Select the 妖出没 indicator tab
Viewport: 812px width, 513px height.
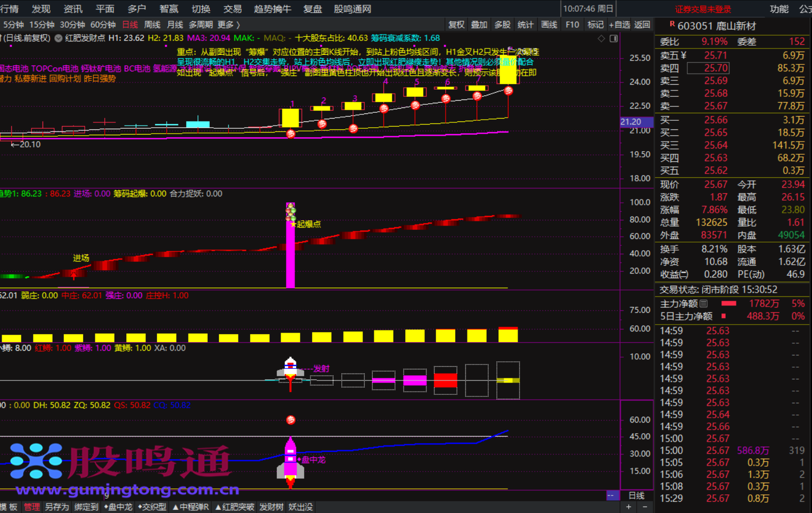pyautogui.click(x=301, y=507)
